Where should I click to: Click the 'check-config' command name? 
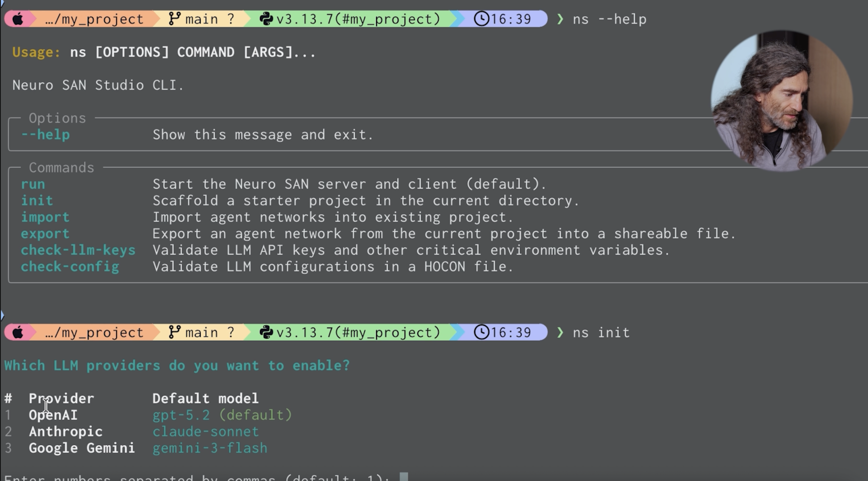coord(70,267)
